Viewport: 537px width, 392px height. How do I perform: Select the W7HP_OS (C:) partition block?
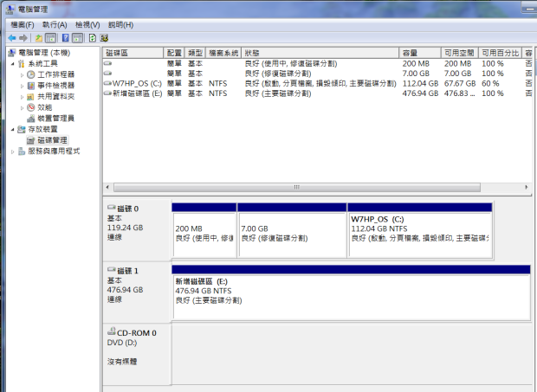click(420, 230)
